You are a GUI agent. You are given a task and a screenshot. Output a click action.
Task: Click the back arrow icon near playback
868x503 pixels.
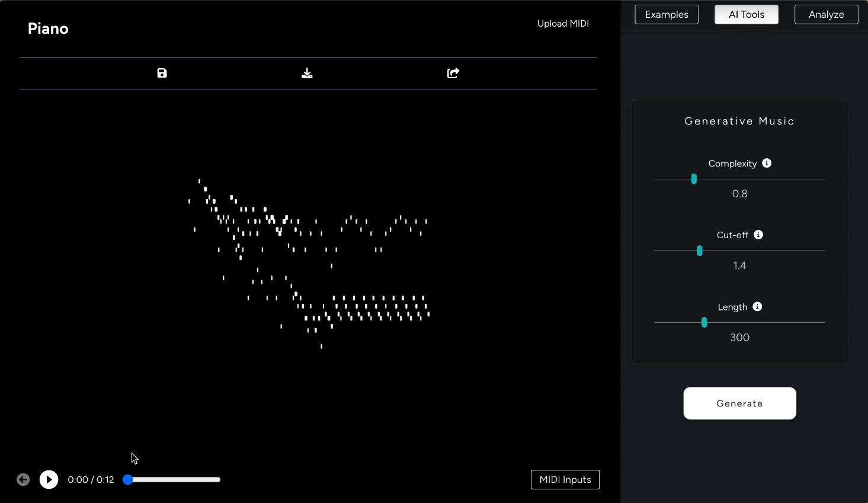(23, 479)
